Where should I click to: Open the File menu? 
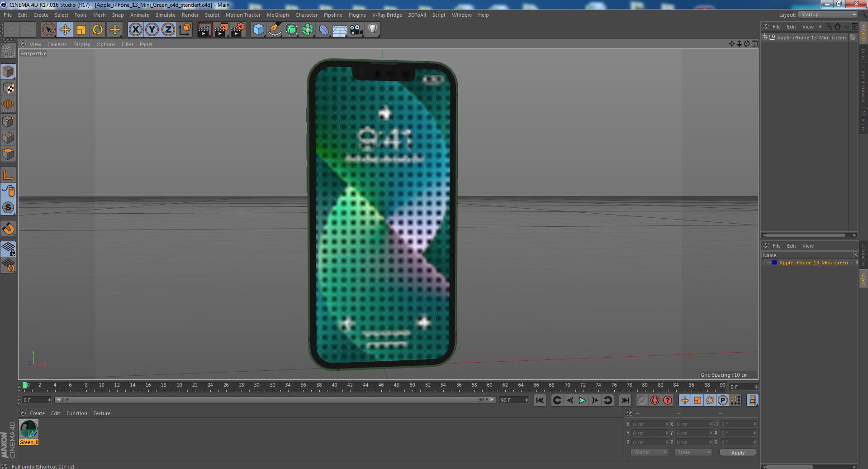tap(8, 15)
